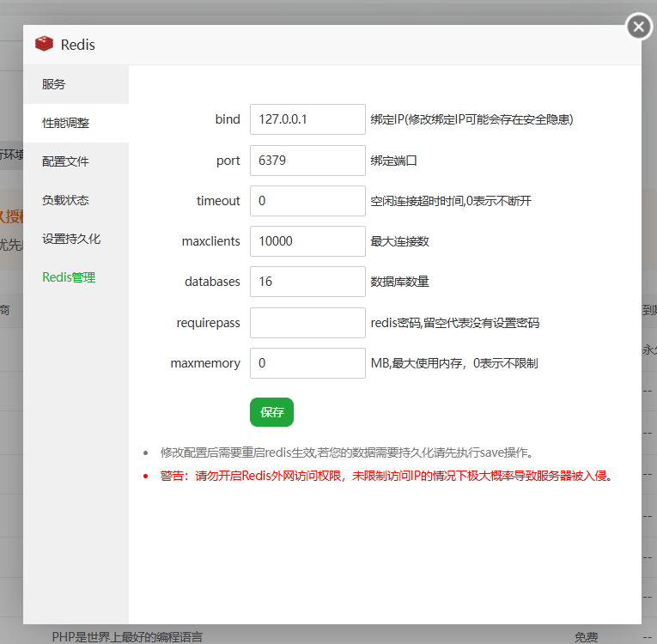
Task: Open the 服务 tab
Action: click(54, 84)
